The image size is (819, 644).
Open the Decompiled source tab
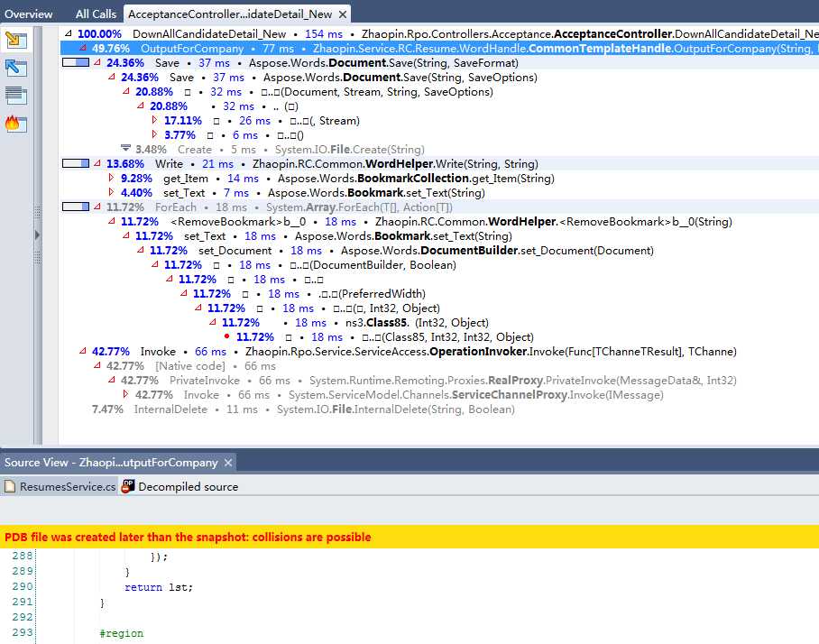click(x=180, y=487)
